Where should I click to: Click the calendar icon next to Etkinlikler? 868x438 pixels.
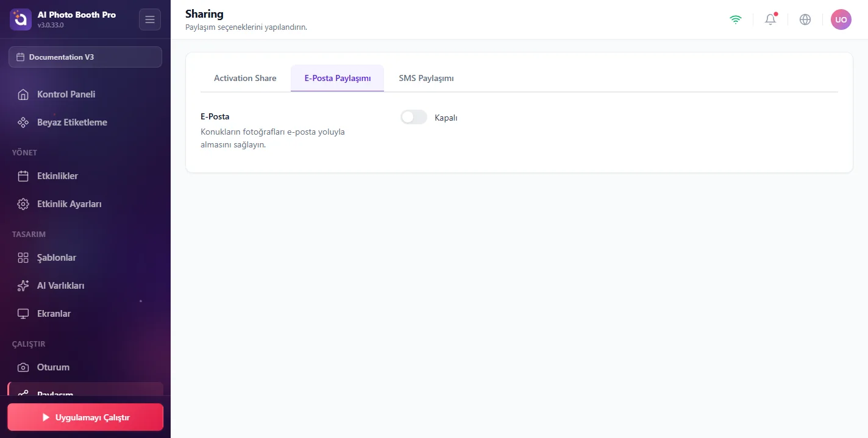tap(23, 176)
